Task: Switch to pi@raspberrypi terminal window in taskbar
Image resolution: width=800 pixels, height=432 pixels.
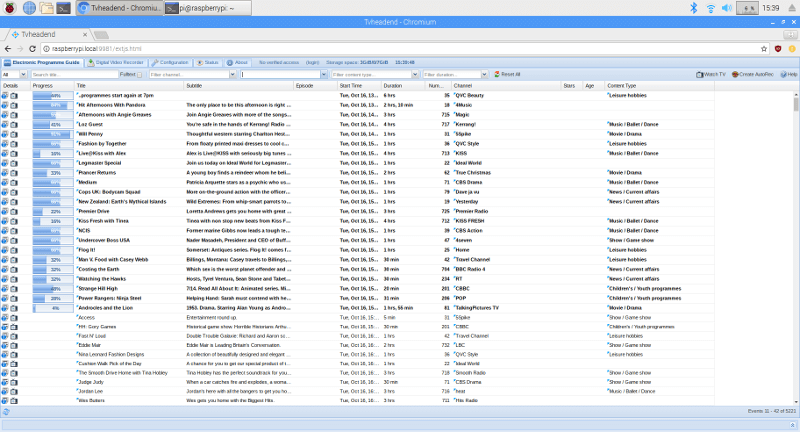Action: tap(208, 8)
